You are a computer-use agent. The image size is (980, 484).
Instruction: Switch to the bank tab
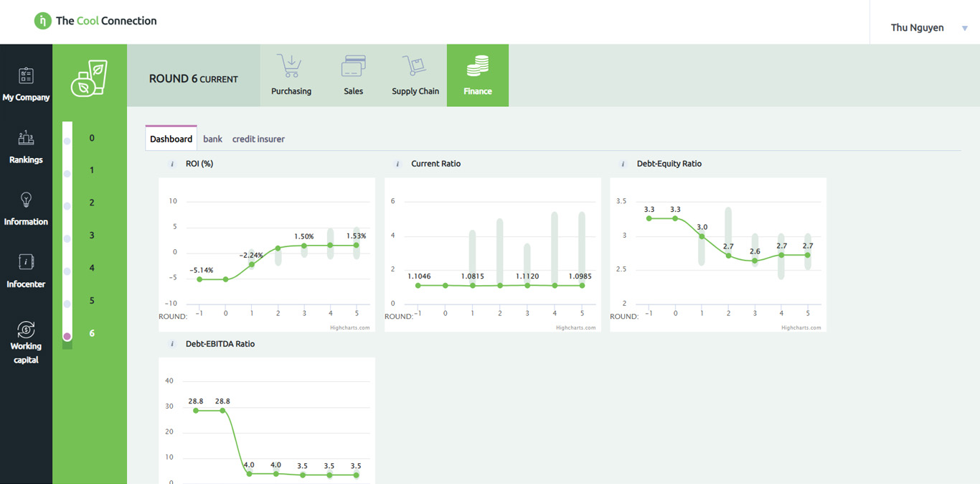212,139
